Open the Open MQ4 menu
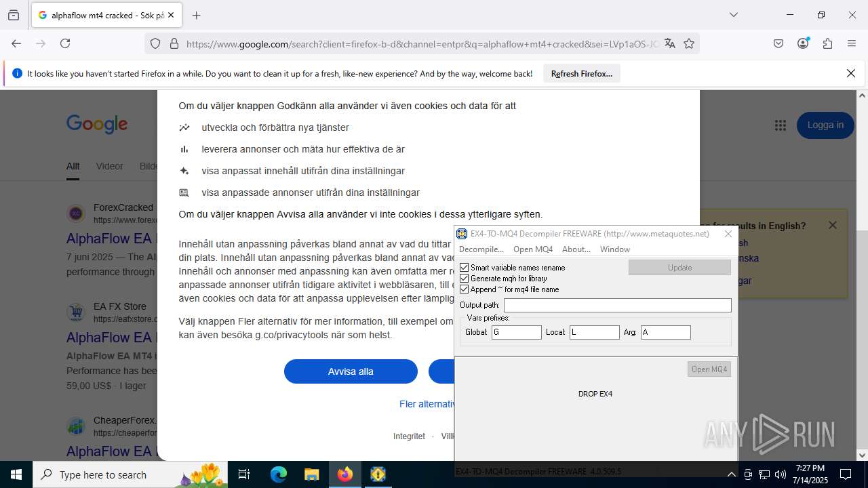This screenshot has height=488, width=868. 533,249
